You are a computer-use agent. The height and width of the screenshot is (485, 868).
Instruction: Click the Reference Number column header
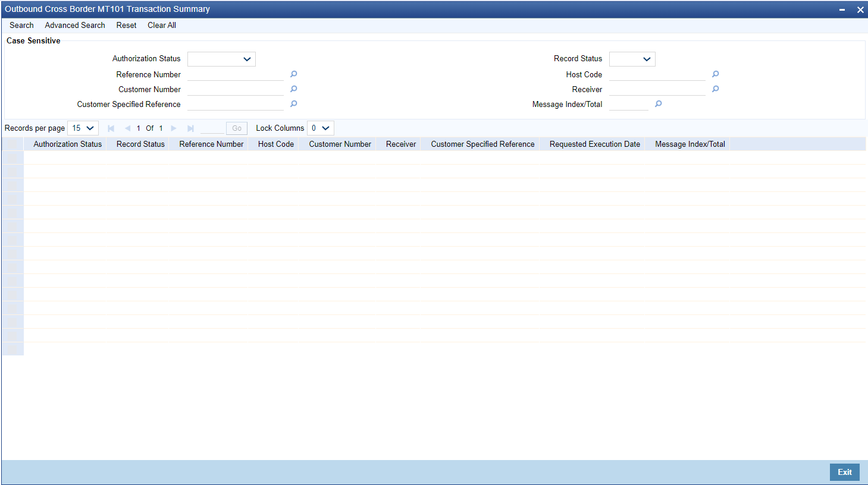point(211,144)
